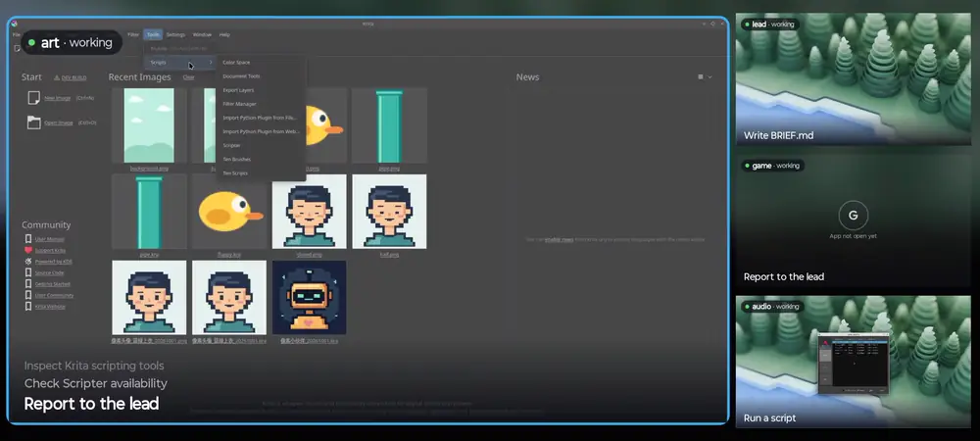This screenshot has height=441, width=980.
Task: Click the lead working status badge
Action: coord(769,24)
